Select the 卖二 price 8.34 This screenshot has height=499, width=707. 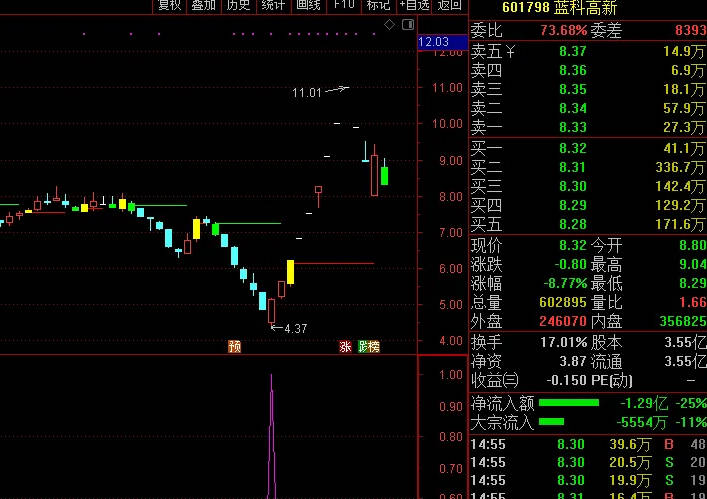tap(573, 108)
